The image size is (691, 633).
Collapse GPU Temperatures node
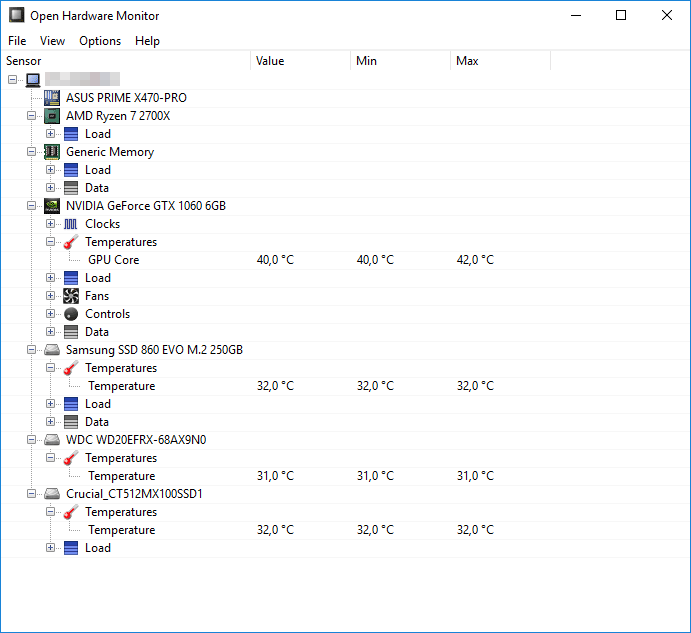point(50,242)
